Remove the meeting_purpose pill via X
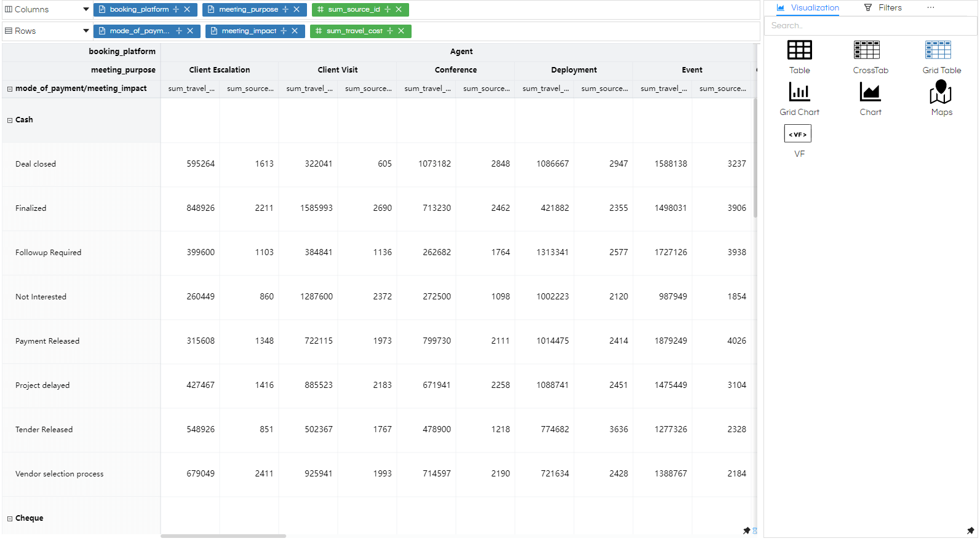The width and height of the screenshot is (980, 549). pyautogui.click(x=297, y=10)
